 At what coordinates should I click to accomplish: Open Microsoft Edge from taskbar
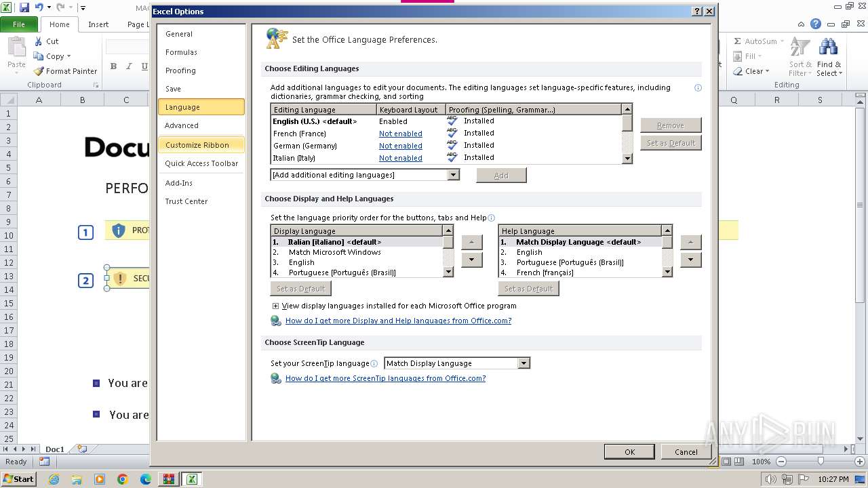(145, 479)
